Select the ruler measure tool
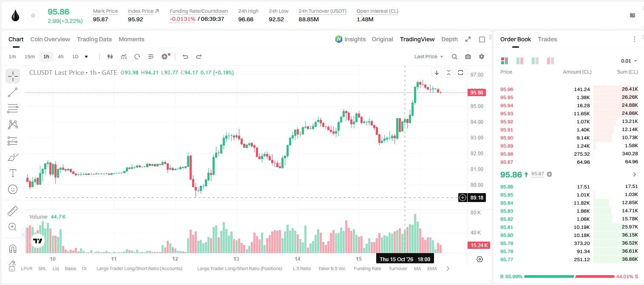 pyautogui.click(x=13, y=211)
